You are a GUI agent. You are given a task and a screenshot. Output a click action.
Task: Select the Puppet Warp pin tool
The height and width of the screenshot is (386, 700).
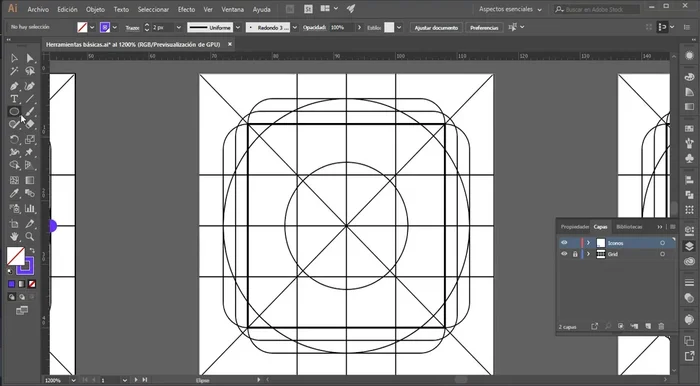click(x=30, y=152)
